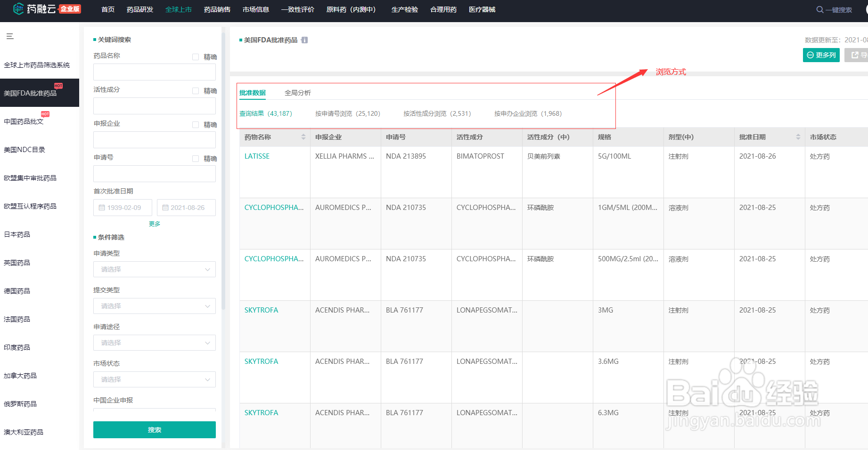Viewport: 868px width, 450px height.
Task: Open CYCLOPHOSPHA... link in 1GM/5ML row
Action: [x=274, y=208]
